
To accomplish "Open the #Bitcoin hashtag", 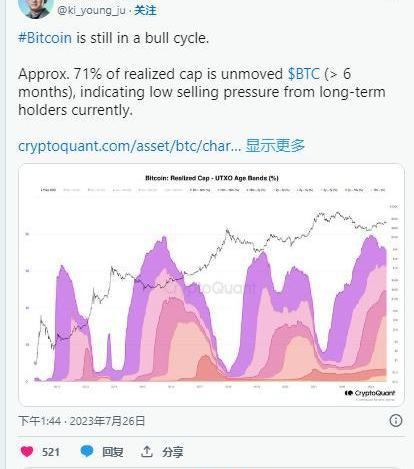I will pyautogui.click(x=45, y=38).
